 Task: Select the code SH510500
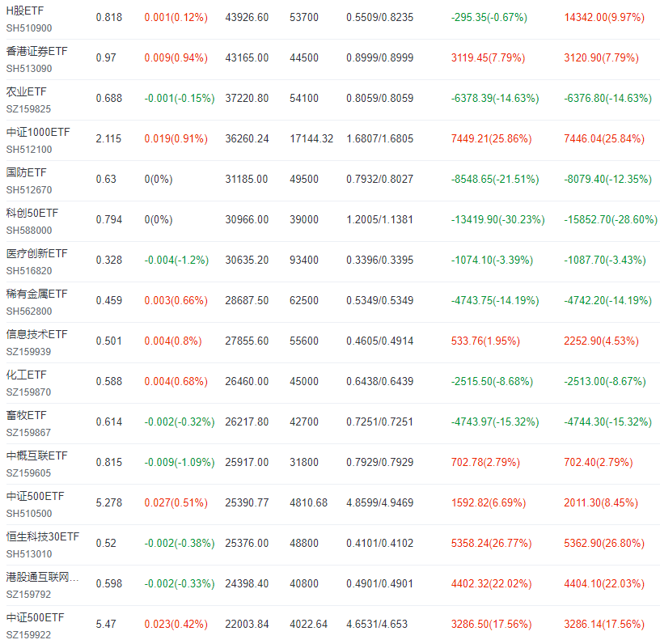(x=29, y=513)
